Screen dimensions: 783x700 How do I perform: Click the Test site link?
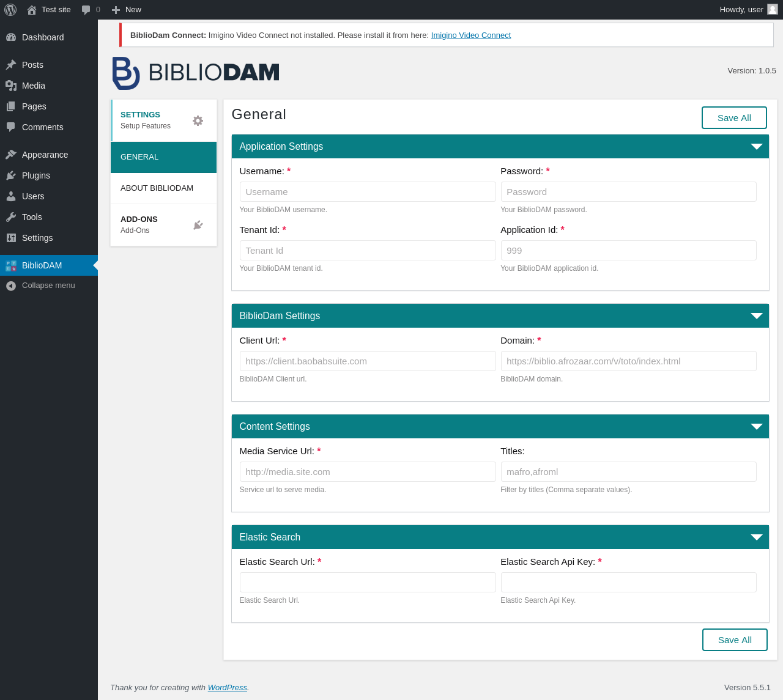[x=56, y=10]
